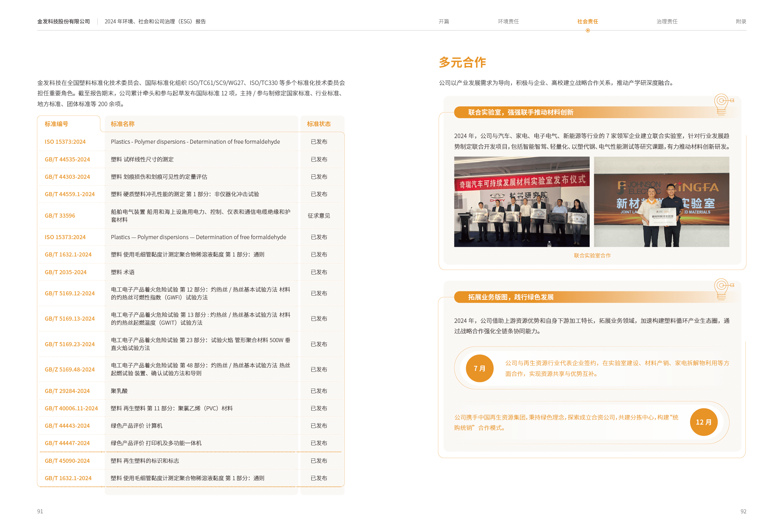Click the 标准状态 column header
Screen dimensions: 784x532
pos(319,124)
